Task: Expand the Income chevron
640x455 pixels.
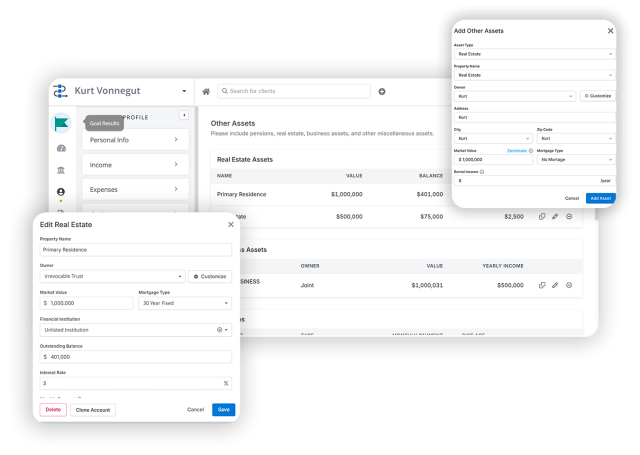Action: click(x=176, y=164)
